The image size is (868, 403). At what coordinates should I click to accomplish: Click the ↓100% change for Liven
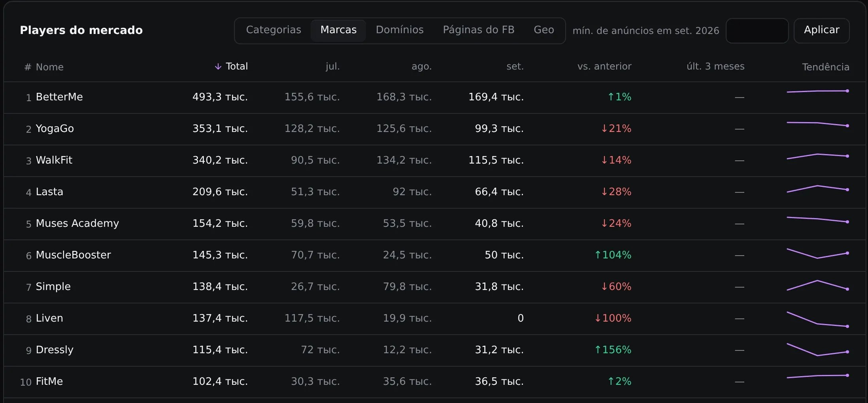613,318
